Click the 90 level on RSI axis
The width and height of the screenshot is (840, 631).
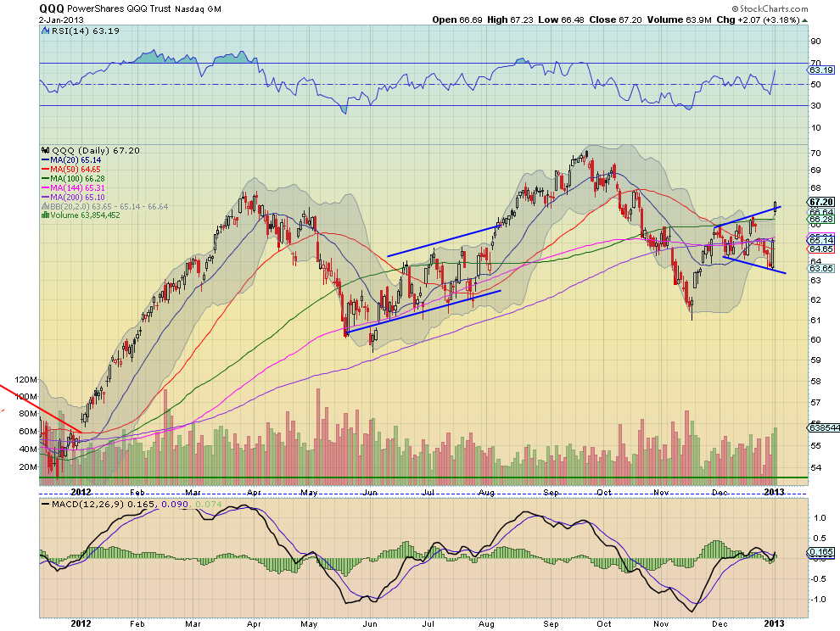(816, 42)
